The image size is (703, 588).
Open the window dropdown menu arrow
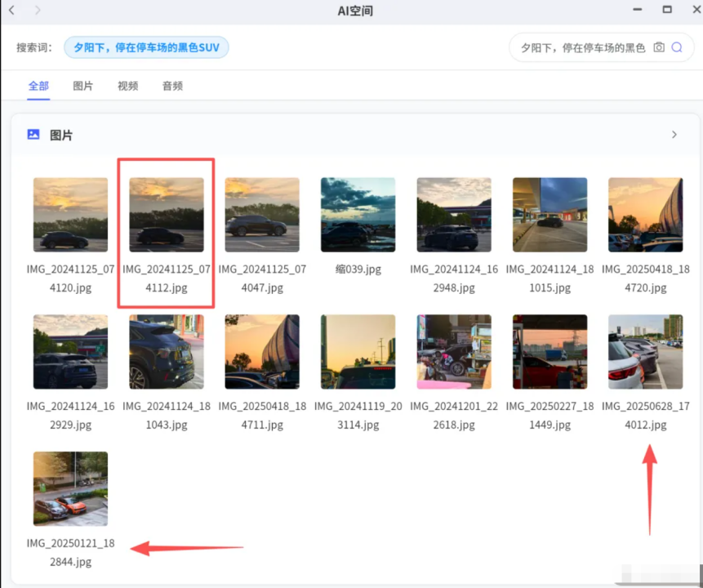tap(638, 10)
